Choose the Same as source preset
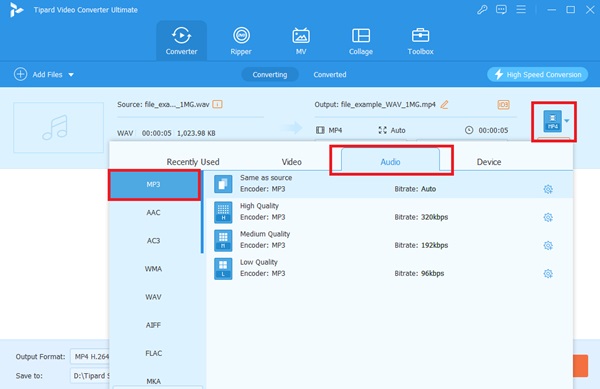 [390, 184]
